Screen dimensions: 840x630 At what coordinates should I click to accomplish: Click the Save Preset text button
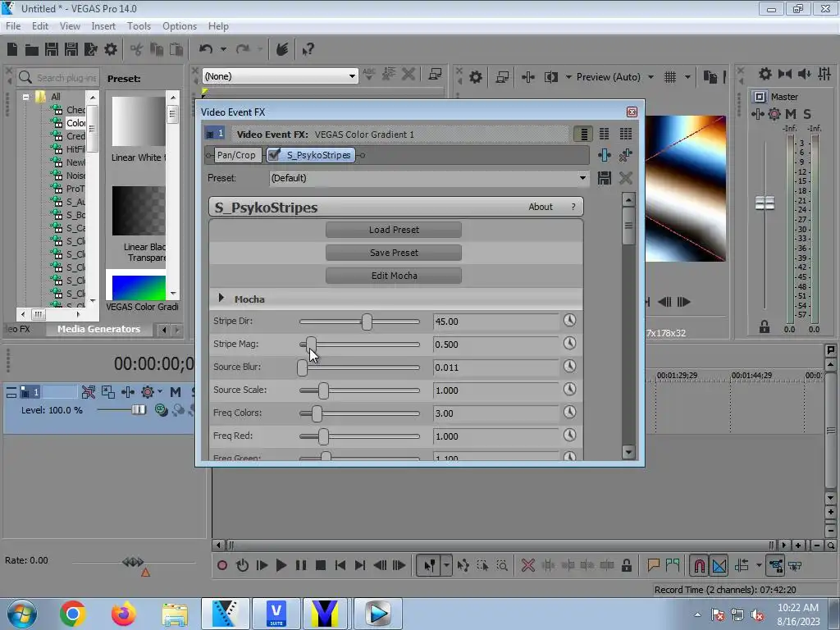pyautogui.click(x=394, y=253)
